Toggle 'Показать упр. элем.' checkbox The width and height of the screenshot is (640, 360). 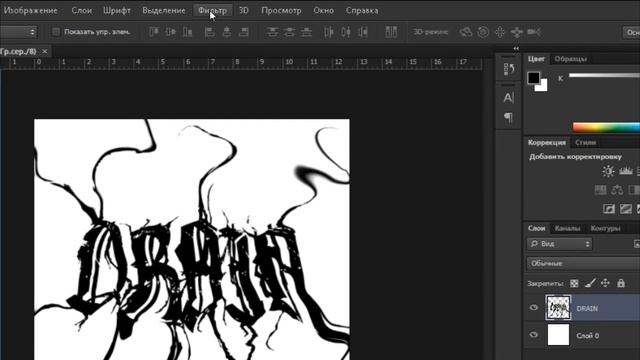click(x=56, y=32)
